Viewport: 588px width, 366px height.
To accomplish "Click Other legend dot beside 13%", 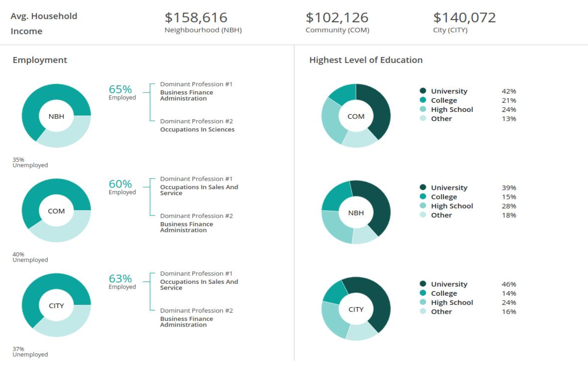I will click(x=423, y=118).
